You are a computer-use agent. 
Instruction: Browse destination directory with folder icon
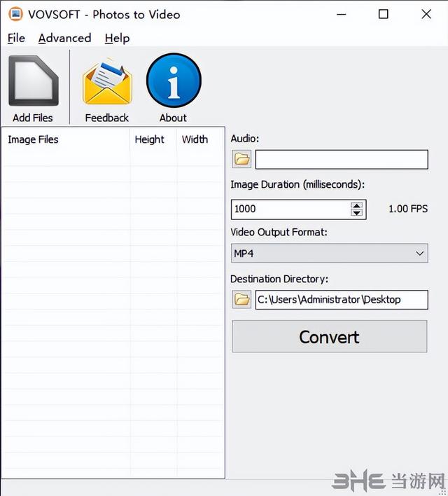click(242, 299)
